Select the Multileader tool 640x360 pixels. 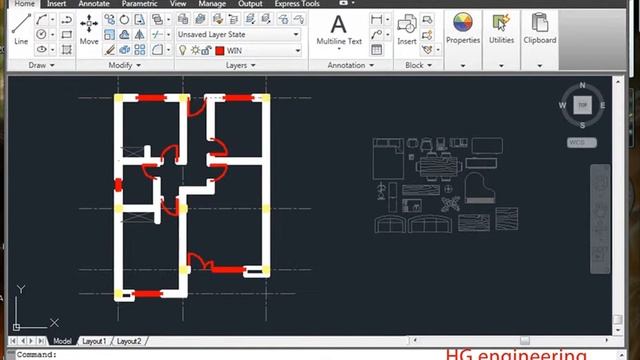point(376,34)
